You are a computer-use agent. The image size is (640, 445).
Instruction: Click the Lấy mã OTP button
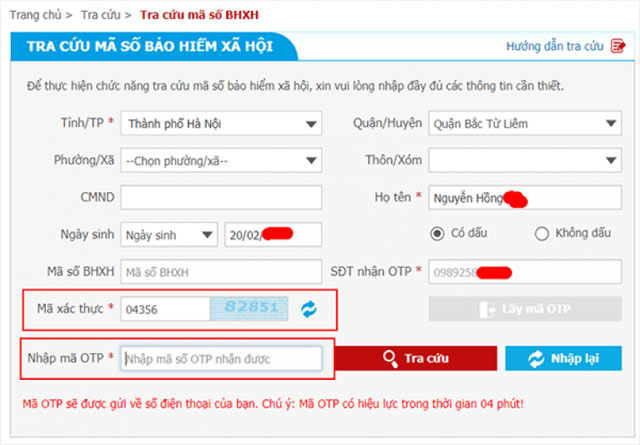point(525,309)
